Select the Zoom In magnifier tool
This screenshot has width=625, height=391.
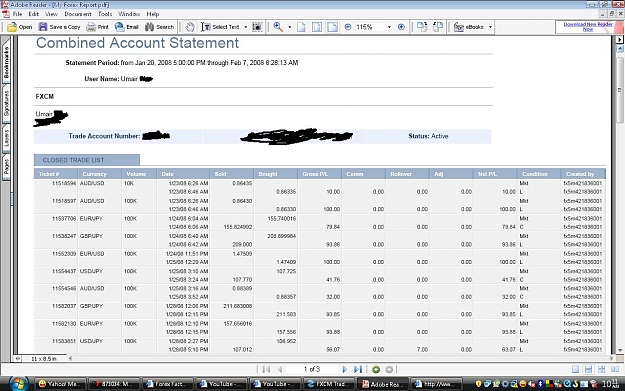tap(278, 27)
